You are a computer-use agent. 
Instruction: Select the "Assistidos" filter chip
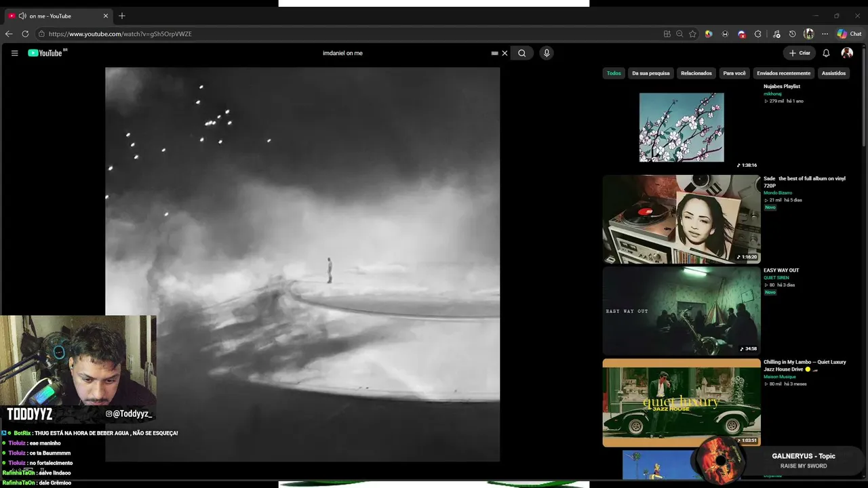pyautogui.click(x=833, y=73)
